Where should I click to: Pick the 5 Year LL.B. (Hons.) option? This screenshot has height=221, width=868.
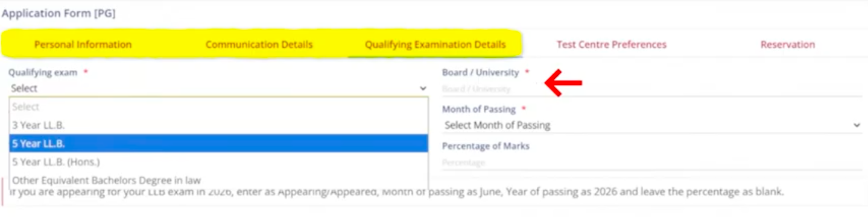pyautogui.click(x=218, y=162)
